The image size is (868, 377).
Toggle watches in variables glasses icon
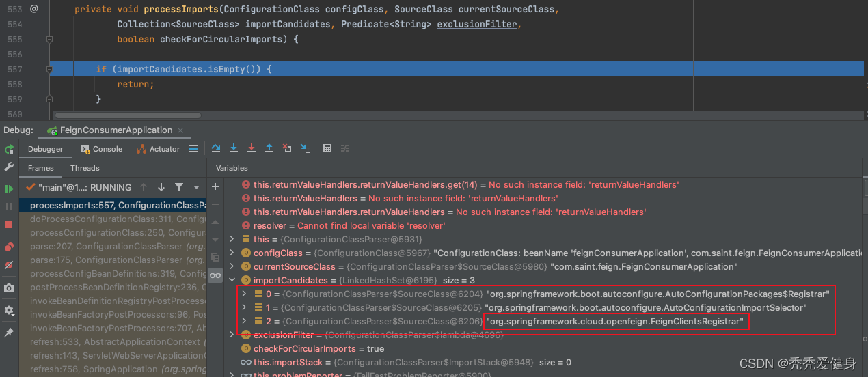click(215, 275)
